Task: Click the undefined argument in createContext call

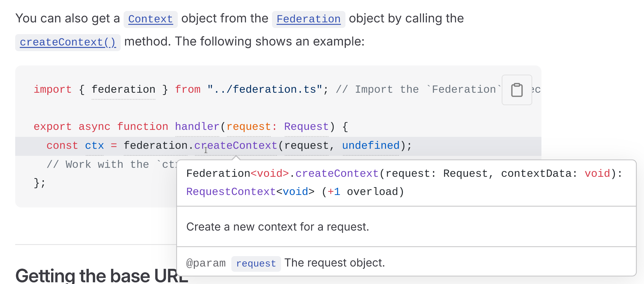Action: (371, 146)
